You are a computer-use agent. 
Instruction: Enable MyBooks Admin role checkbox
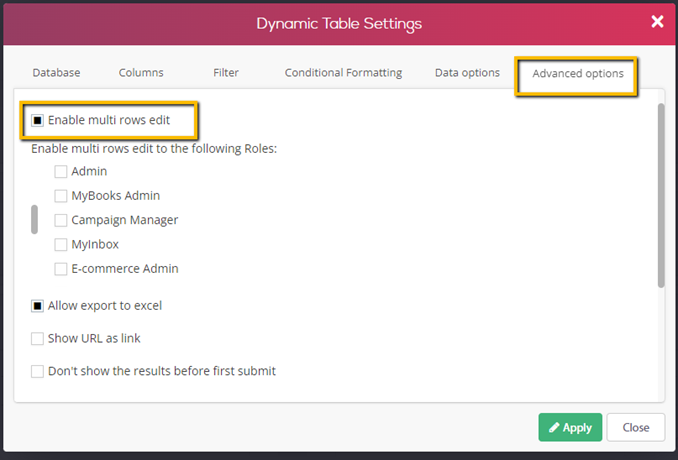[x=62, y=196]
